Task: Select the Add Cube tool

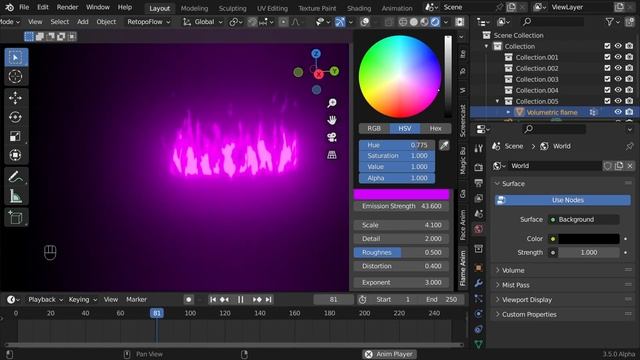Action: tap(16, 218)
